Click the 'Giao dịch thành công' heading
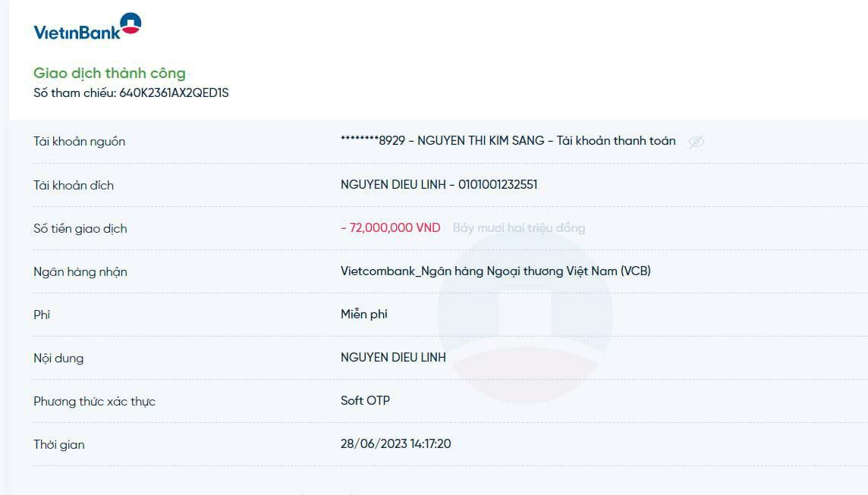The height and width of the screenshot is (495, 868). [109, 74]
